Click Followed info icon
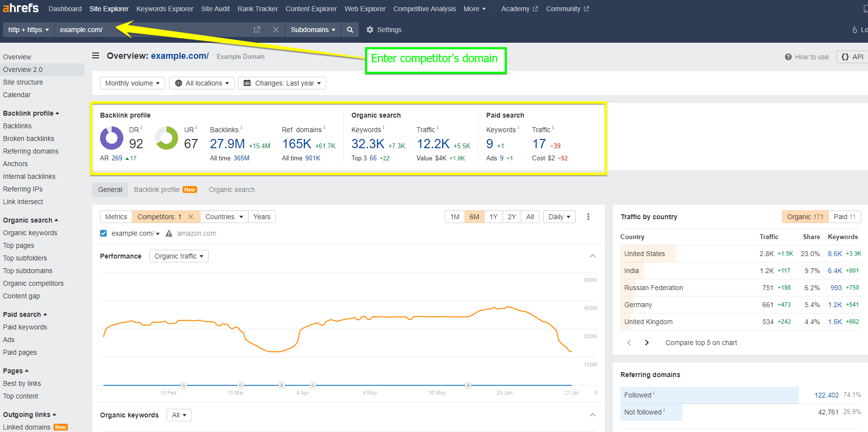This screenshot has height=432, width=868. pyautogui.click(x=654, y=393)
